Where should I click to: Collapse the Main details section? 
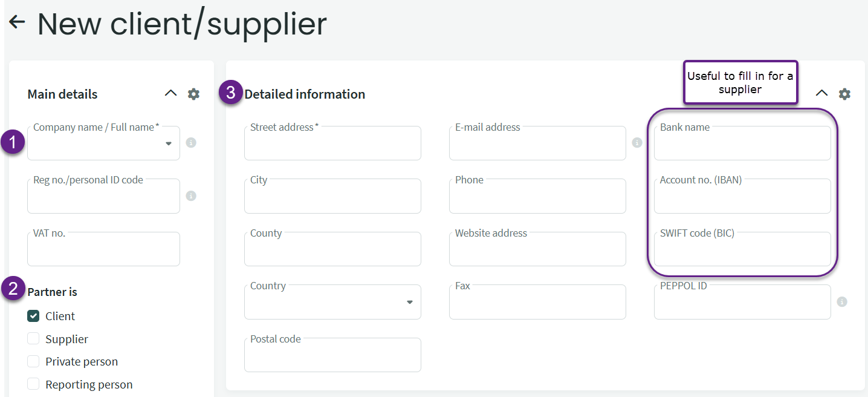171,93
